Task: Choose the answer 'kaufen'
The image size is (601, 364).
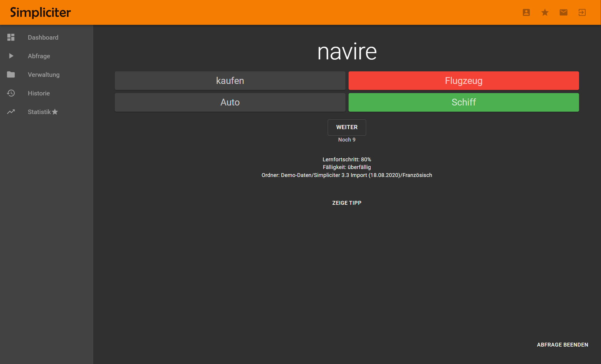Action: pyautogui.click(x=230, y=81)
